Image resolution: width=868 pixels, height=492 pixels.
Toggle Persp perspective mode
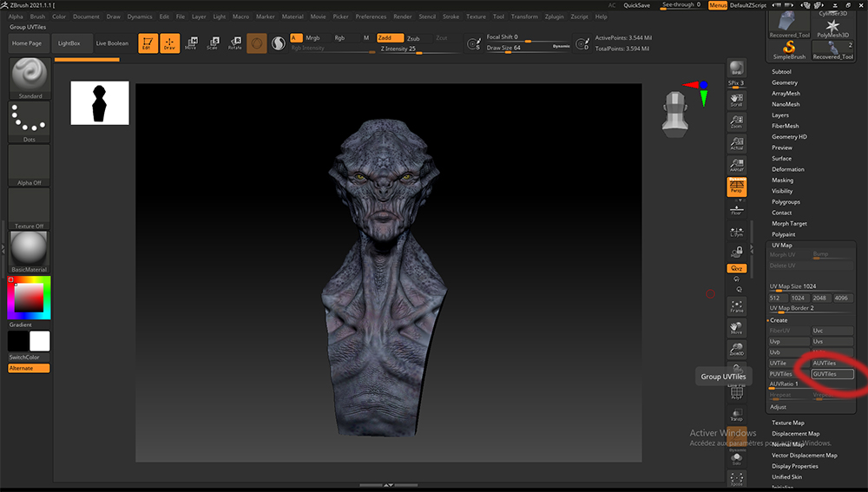click(736, 186)
